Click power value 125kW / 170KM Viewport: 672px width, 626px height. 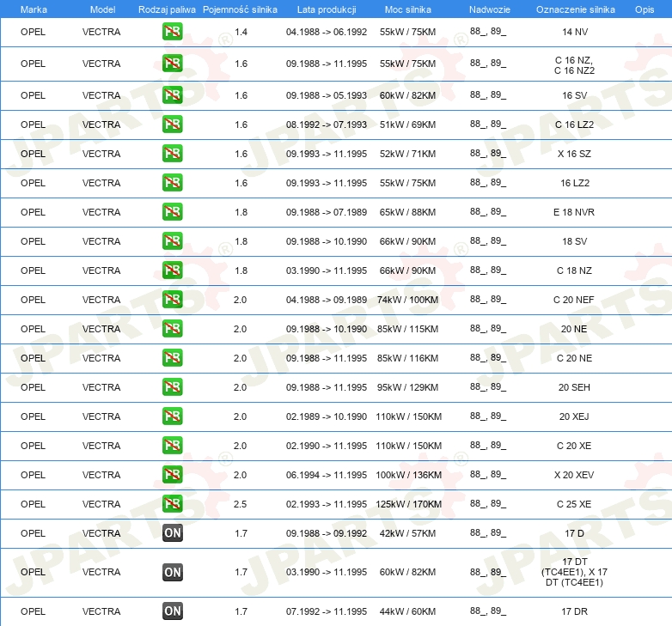click(x=408, y=504)
